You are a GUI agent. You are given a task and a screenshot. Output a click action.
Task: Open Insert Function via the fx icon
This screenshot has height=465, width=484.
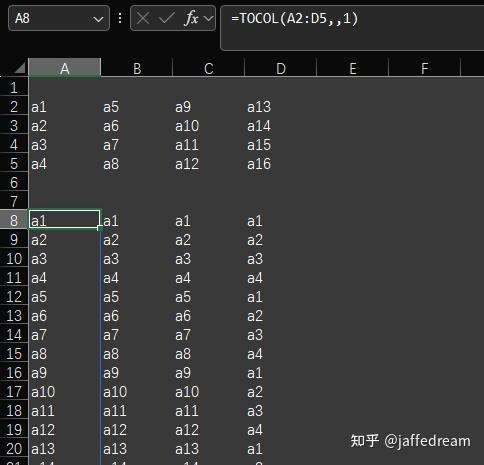point(191,18)
